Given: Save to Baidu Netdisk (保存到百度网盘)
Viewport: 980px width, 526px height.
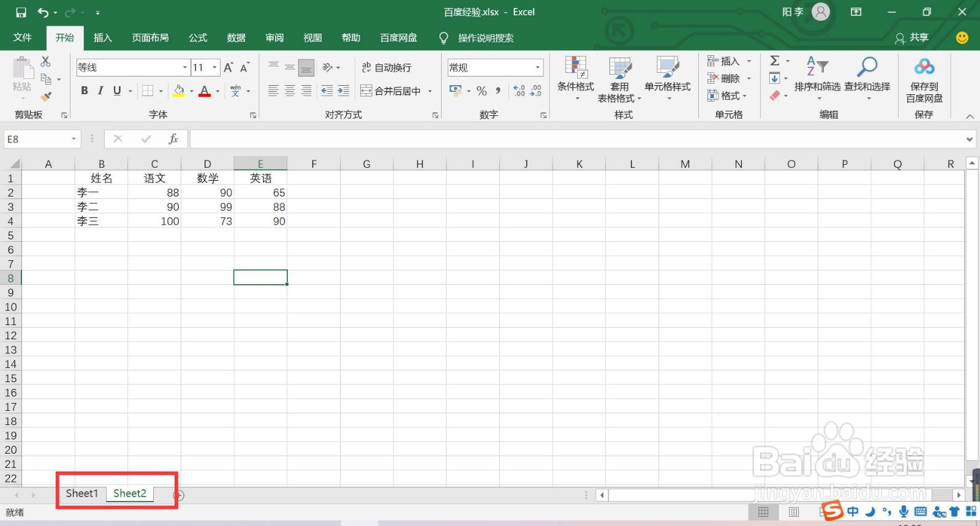Looking at the screenshot, I should pyautogui.click(x=924, y=80).
